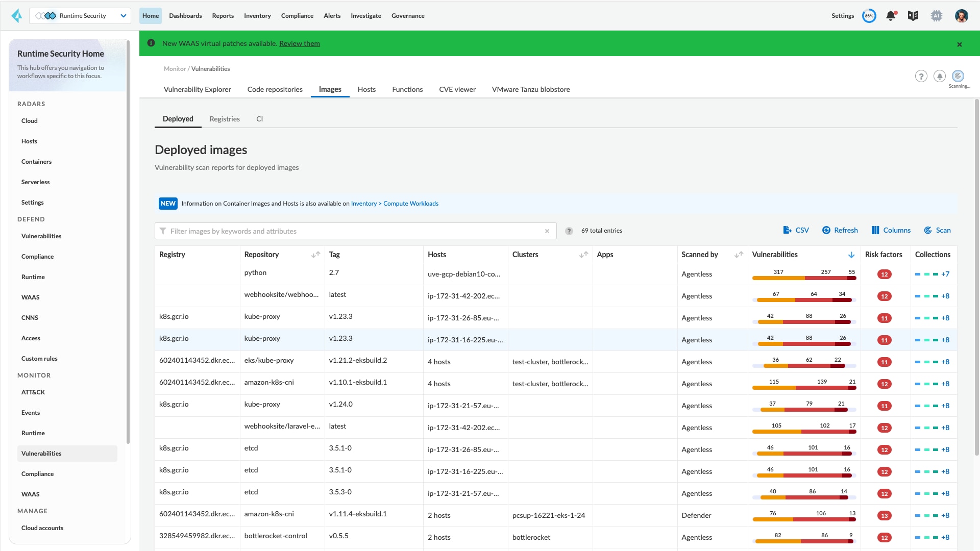The width and height of the screenshot is (980, 551).
Task: Click the Review them link
Action: click(299, 43)
